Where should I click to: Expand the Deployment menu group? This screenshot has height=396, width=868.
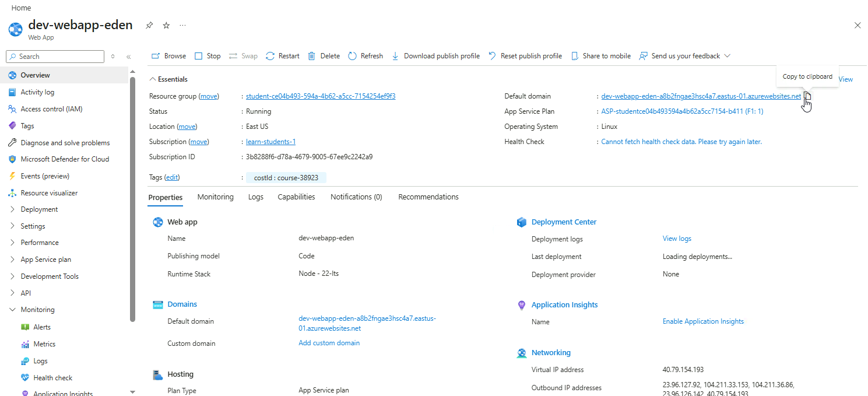coord(13,209)
